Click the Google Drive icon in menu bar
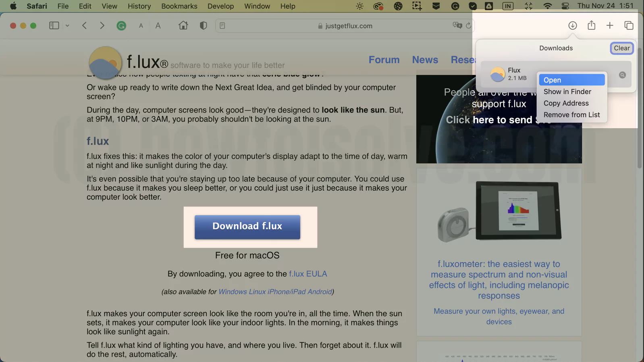This screenshot has height=362, width=644. (489, 6)
